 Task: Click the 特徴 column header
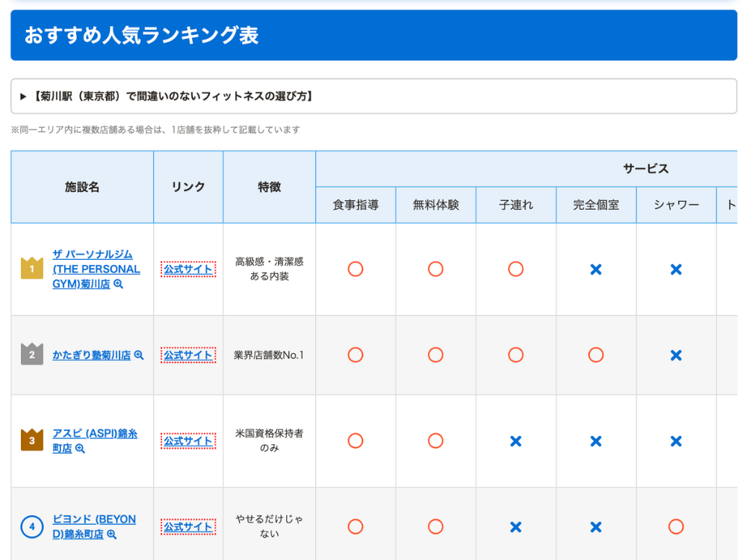tap(269, 187)
